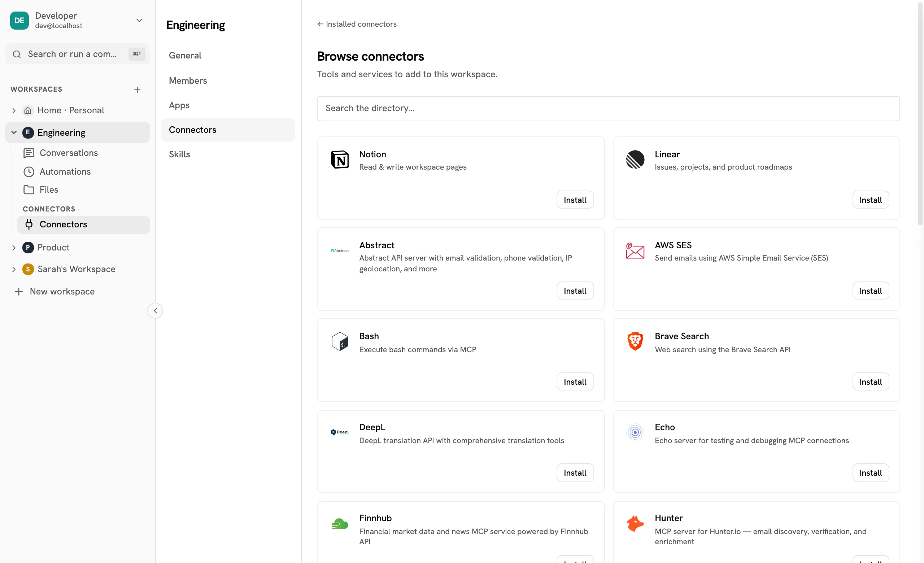This screenshot has width=924, height=563.
Task: Install the Linear connector
Action: tap(870, 200)
